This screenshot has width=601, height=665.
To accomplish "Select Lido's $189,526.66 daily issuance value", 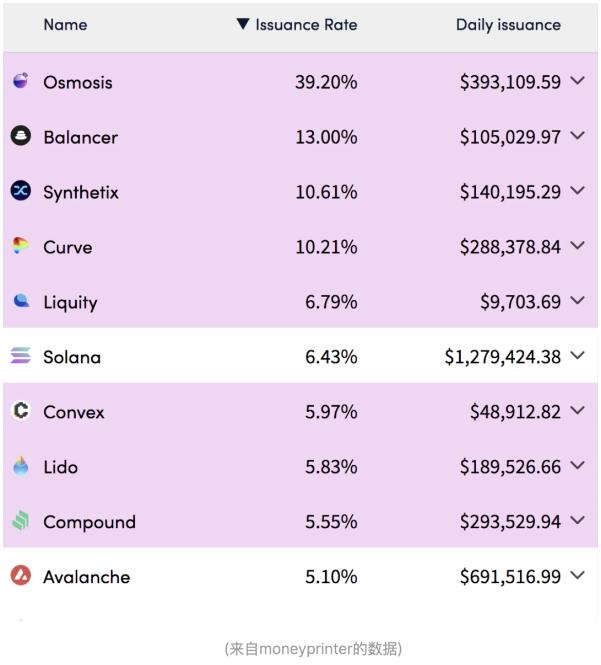I will (x=510, y=467).
